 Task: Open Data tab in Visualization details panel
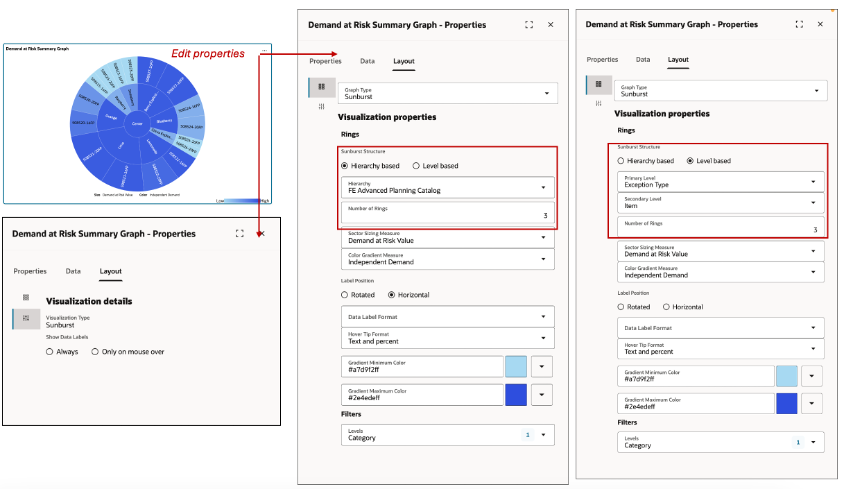[x=73, y=271]
